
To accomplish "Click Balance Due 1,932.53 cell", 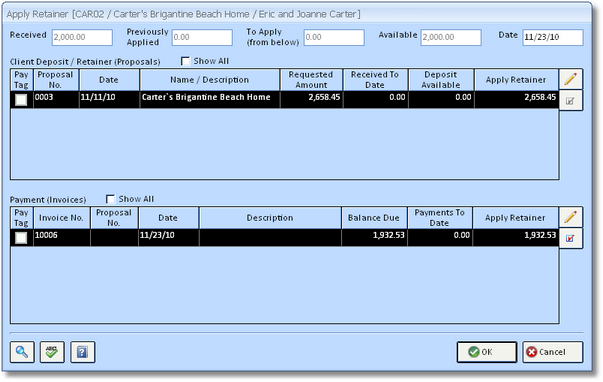I will click(374, 237).
